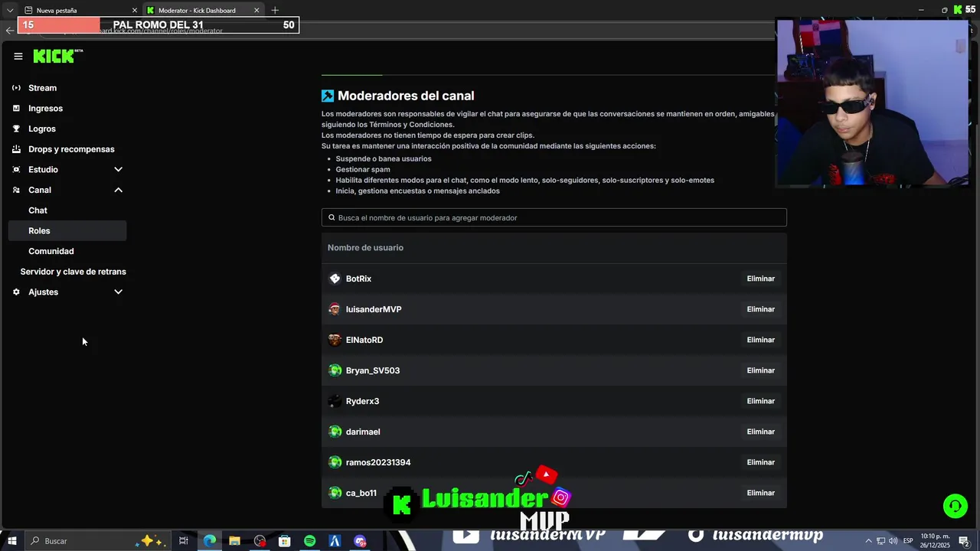Click the search magnifier icon in moderator field
980x551 pixels.
coord(332,217)
